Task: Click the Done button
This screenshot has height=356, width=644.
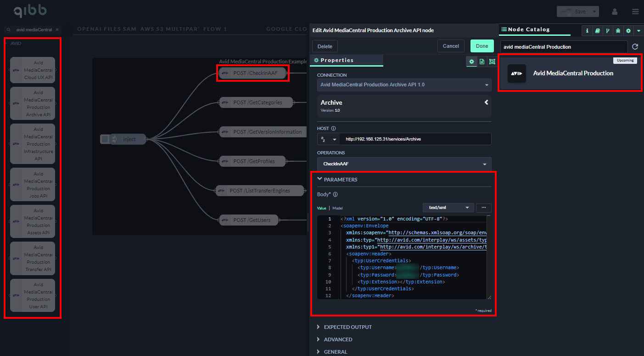Action: click(482, 46)
